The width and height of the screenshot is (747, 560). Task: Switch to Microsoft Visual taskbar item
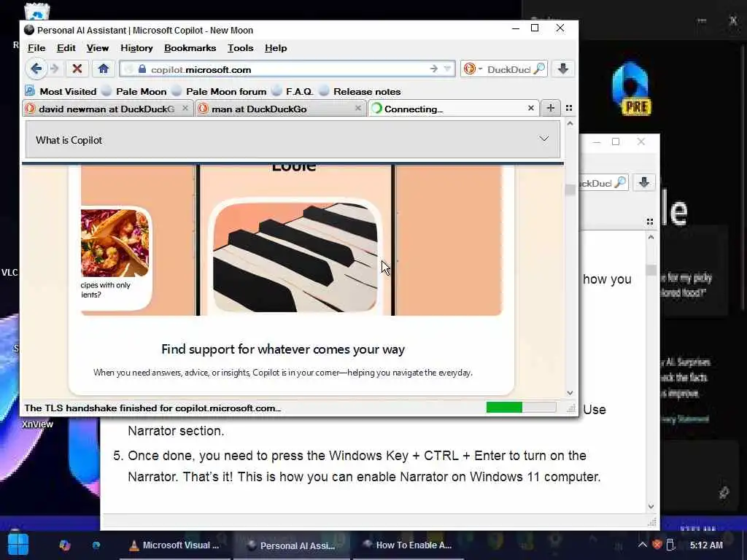(174, 545)
